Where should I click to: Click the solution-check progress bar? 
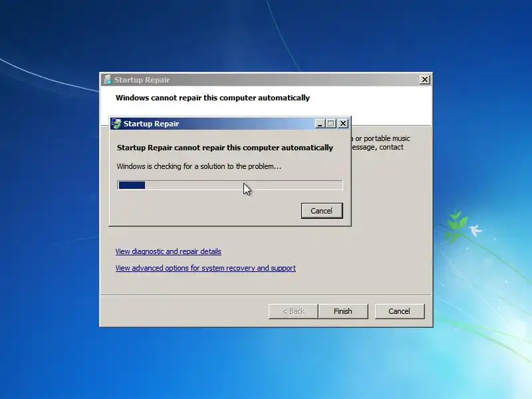pyautogui.click(x=230, y=186)
